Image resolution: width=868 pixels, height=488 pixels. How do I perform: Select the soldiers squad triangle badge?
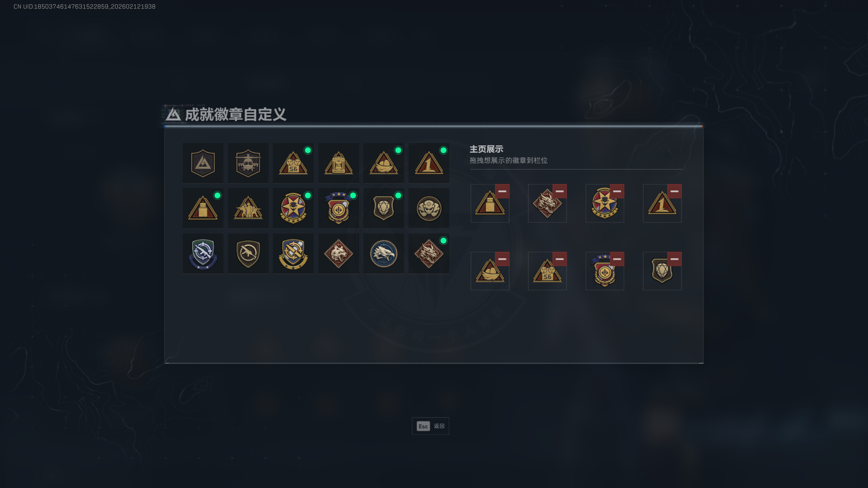(248, 208)
